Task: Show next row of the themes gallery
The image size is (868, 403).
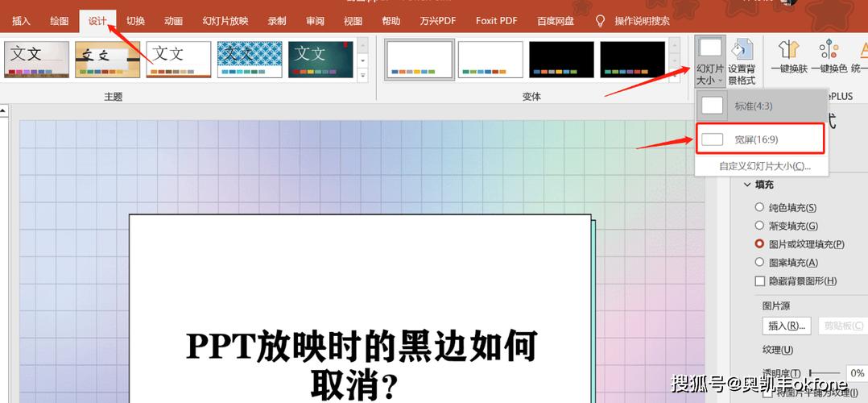Action: [x=362, y=60]
